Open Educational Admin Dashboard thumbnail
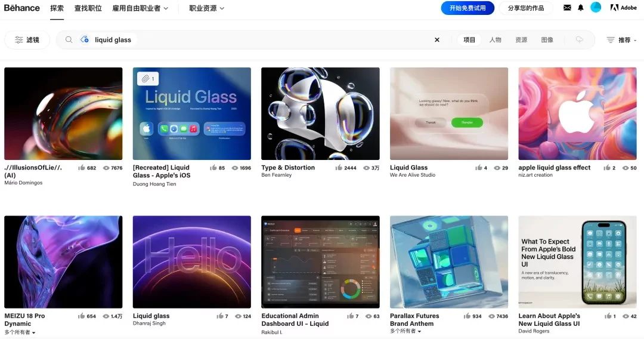Screen dimensions: 644x339 (320, 262)
